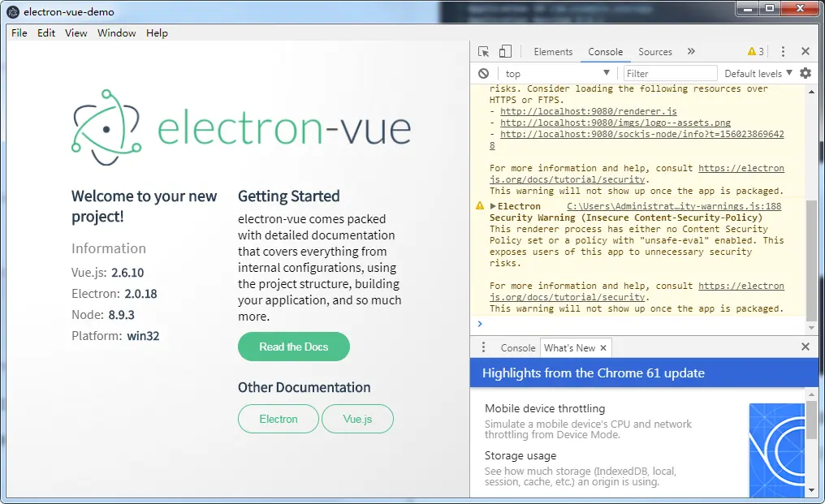The image size is (825, 504).
Task: Click the Node version 8.9.3 value
Action: point(122,315)
